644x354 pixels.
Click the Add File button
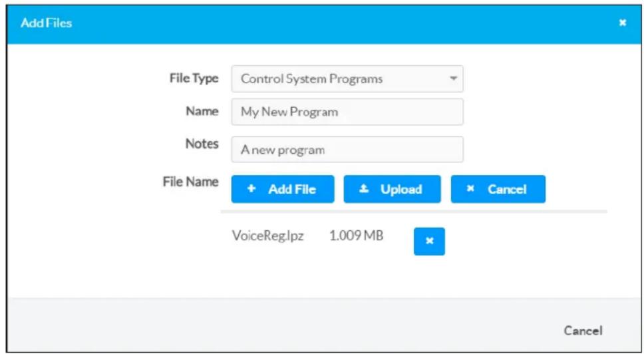[283, 189]
